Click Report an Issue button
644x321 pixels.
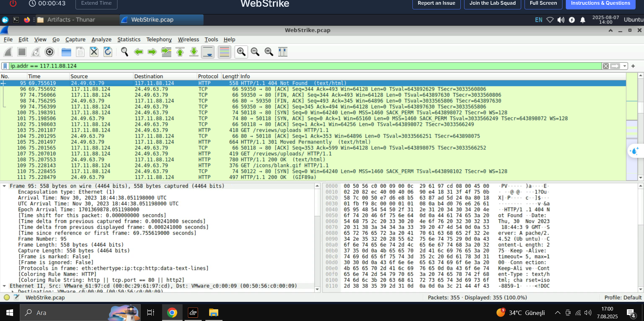point(436,3)
